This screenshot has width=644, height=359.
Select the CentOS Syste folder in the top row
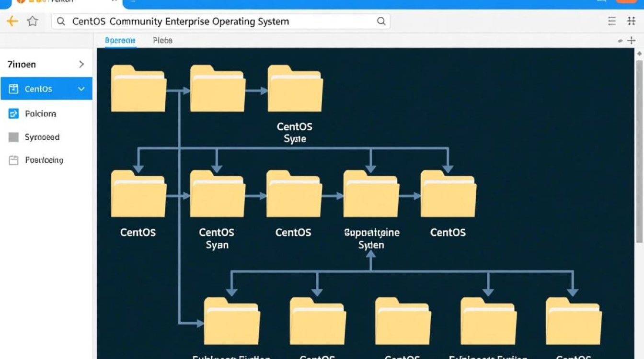point(295,89)
